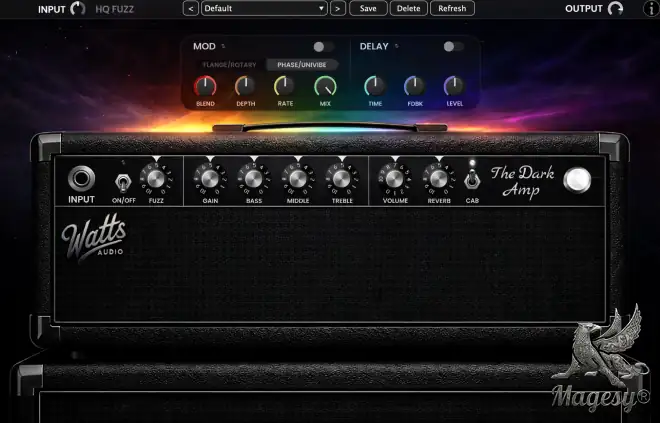Go to previous preset with left arrow
The image size is (660, 423).
(191, 8)
